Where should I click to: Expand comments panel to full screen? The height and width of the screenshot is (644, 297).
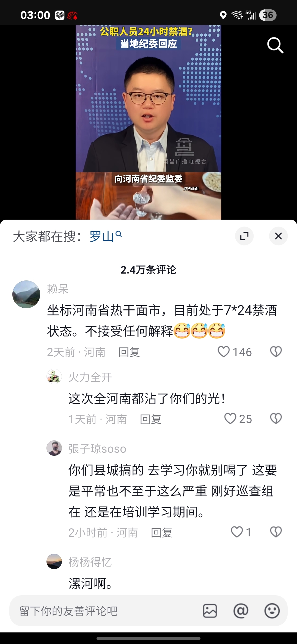244,236
